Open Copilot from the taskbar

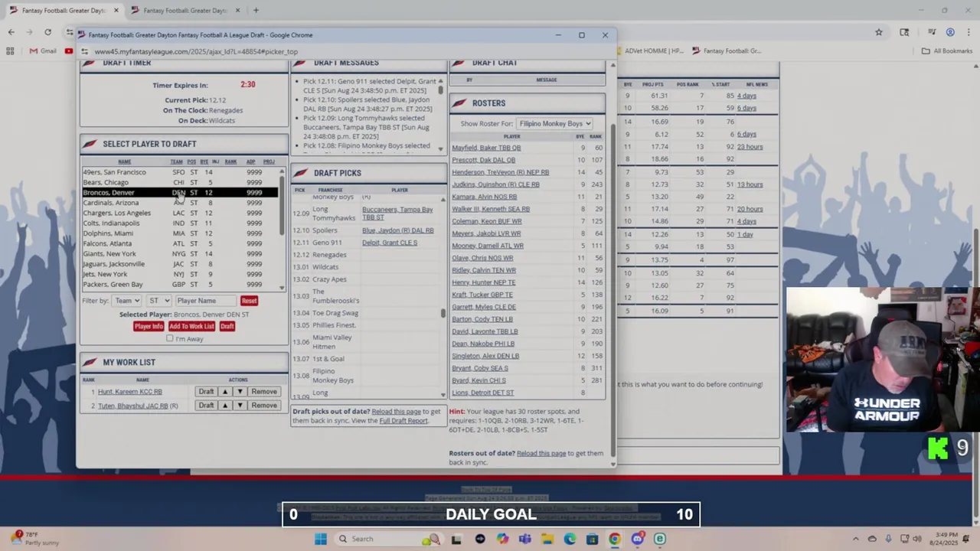pyautogui.click(x=502, y=539)
